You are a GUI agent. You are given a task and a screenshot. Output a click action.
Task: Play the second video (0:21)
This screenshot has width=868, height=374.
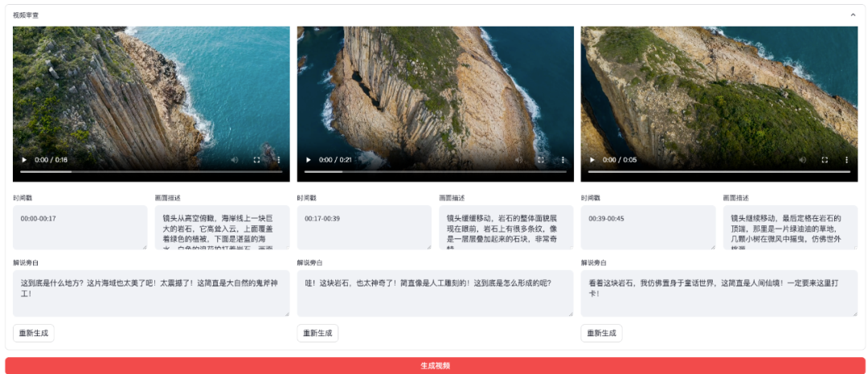pyautogui.click(x=309, y=159)
